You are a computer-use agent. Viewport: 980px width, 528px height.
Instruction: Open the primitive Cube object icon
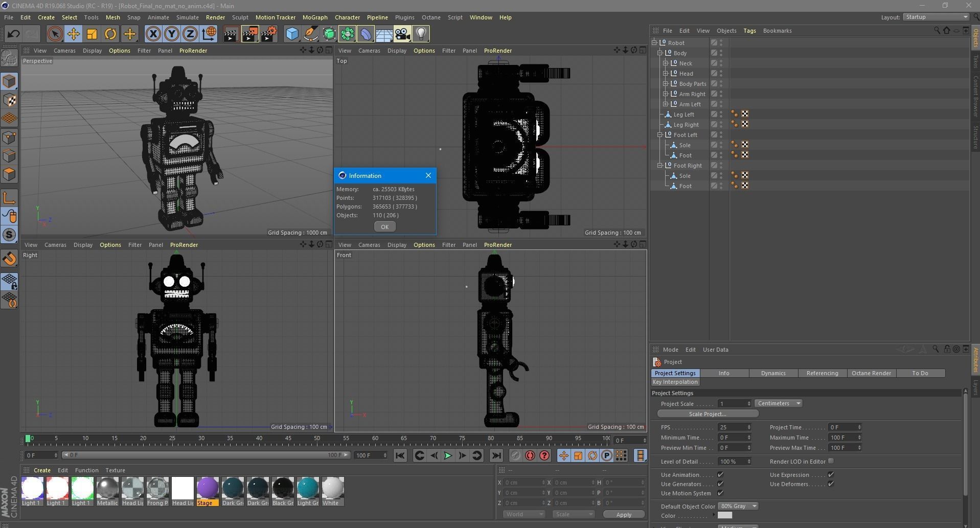pyautogui.click(x=292, y=34)
